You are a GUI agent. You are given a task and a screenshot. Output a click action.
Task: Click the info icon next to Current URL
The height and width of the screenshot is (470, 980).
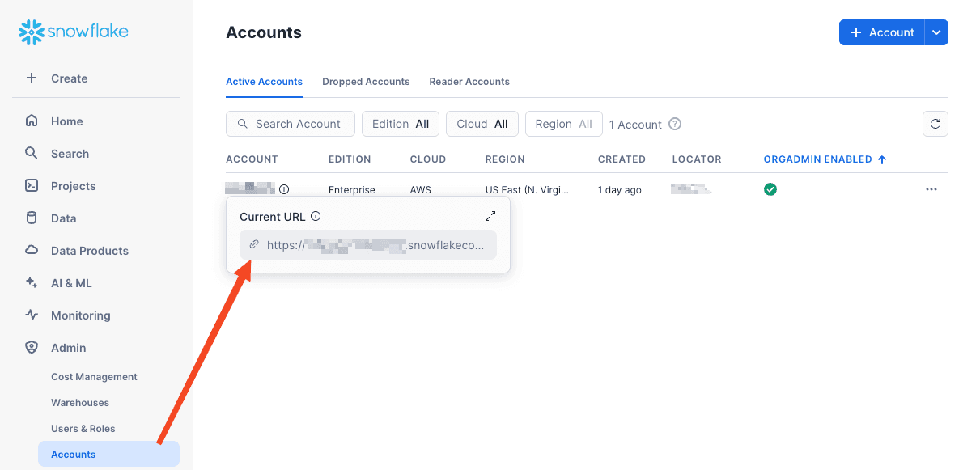pyautogui.click(x=316, y=216)
